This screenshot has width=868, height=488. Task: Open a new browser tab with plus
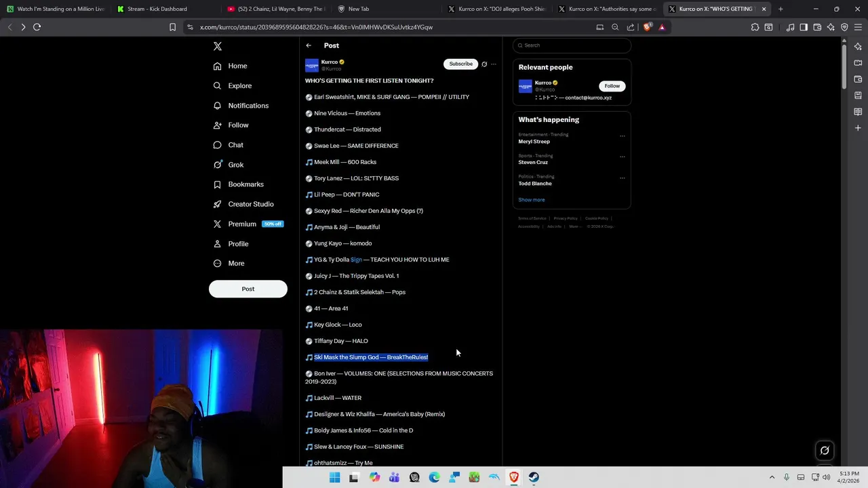[x=781, y=9]
